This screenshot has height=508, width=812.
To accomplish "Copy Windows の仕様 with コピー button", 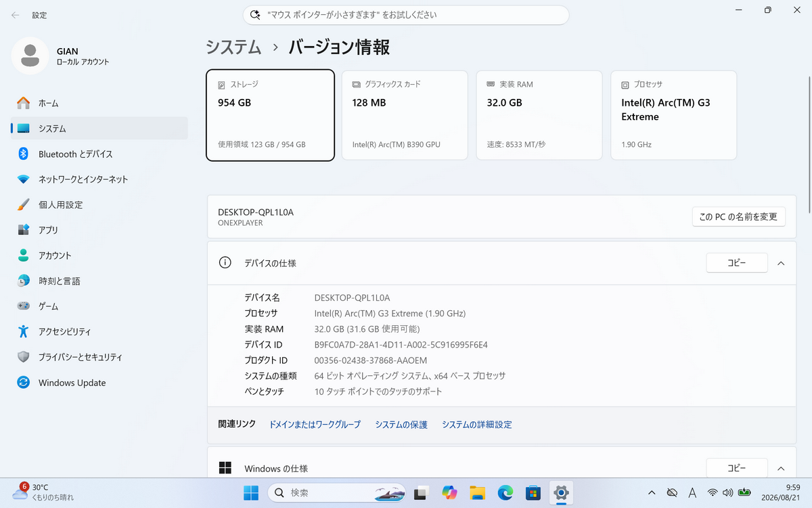I will pos(737,468).
